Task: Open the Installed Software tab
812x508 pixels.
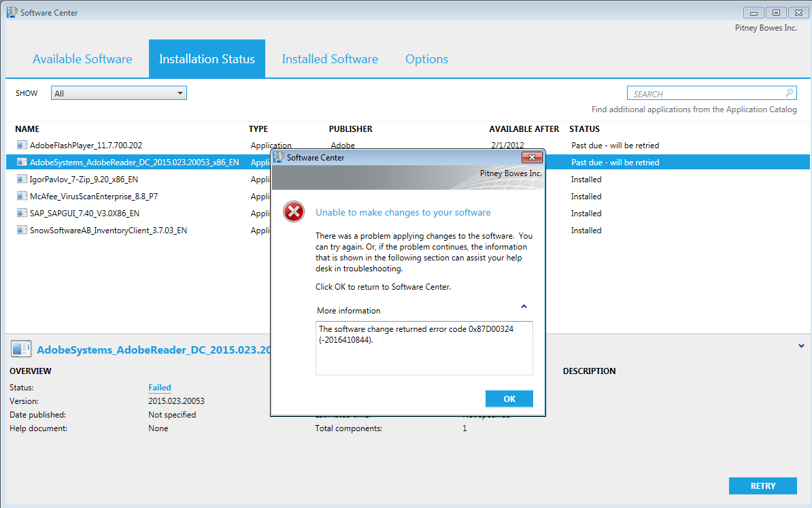Action: [x=330, y=59]
